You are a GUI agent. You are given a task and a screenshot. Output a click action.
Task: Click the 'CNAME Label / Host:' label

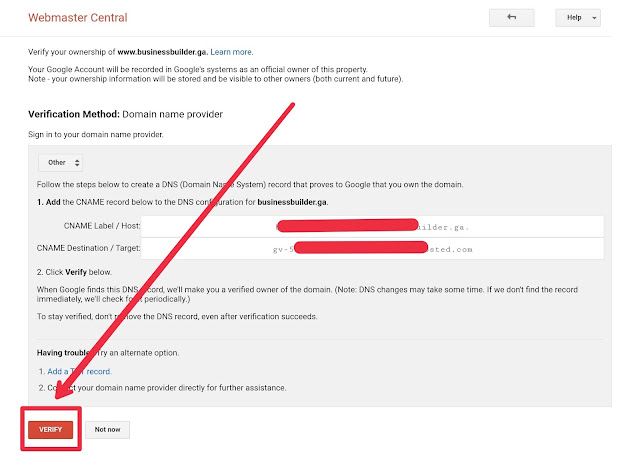click(x=102, y=226)
